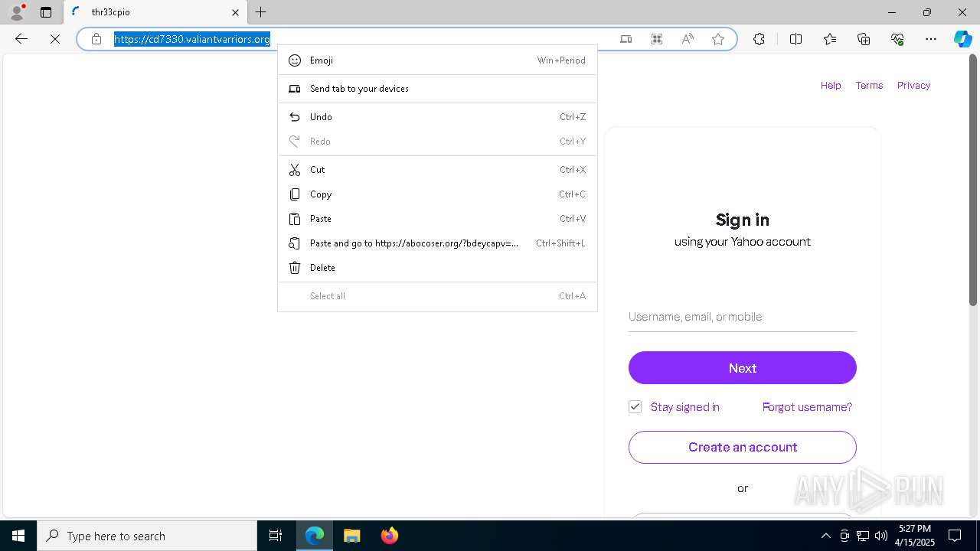Viewport: 980px width, 551px height.
Task: Open the Extensions puzzle icon
Action: pyautogui.click(x=759, y=39)
